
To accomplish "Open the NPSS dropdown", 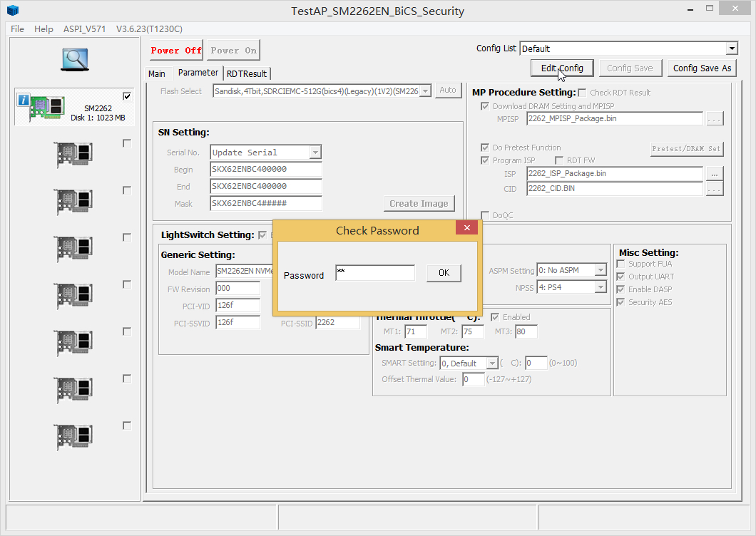I will click(600, 287).
